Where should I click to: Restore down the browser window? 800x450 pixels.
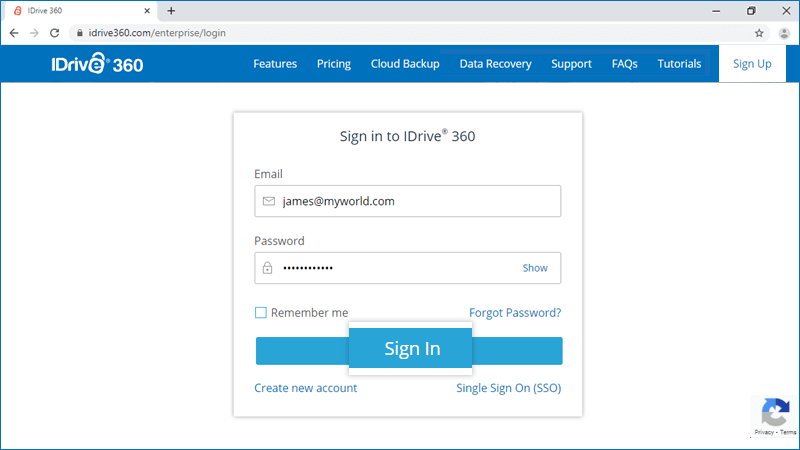tap(751, 11)
